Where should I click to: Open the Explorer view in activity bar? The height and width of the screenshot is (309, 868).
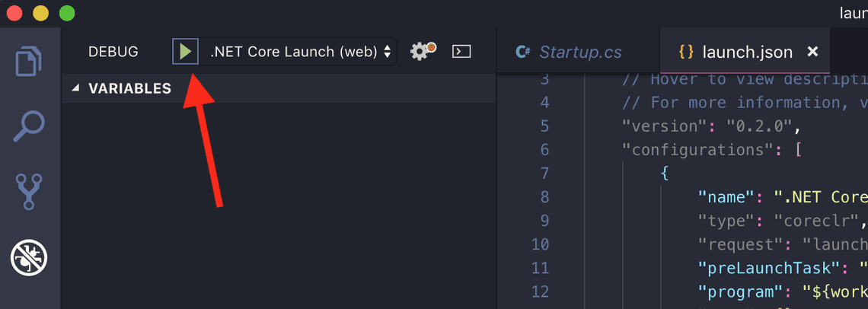click(30, 61)
